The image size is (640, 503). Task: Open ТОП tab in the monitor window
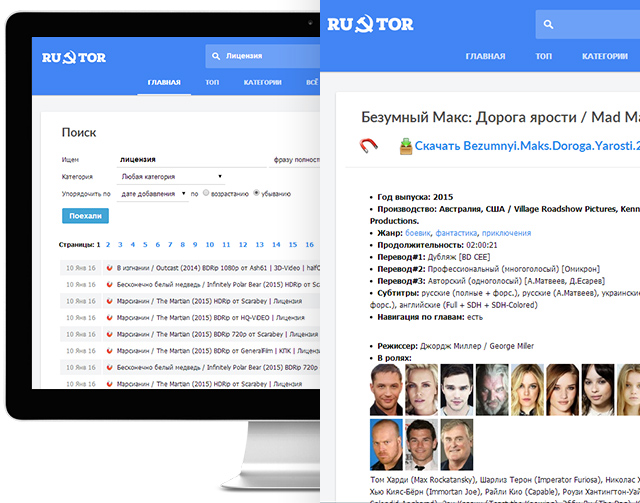[212, 82]
